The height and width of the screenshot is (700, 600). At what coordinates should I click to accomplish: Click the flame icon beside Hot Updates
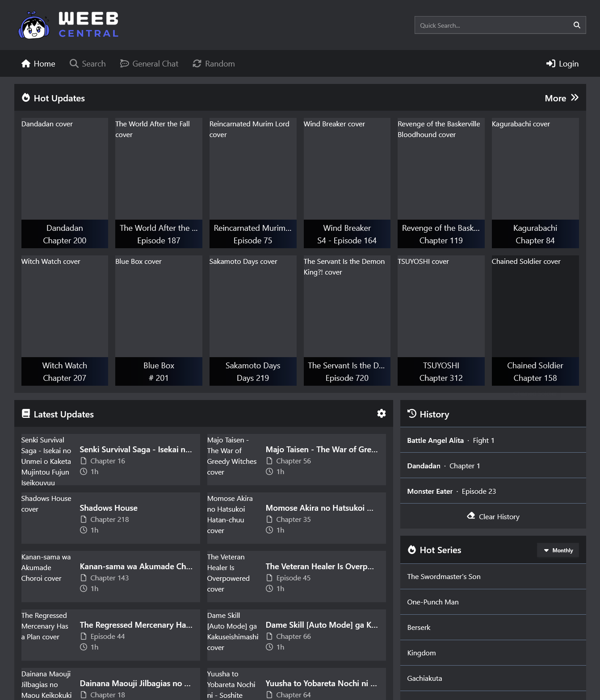pos(26,97)
